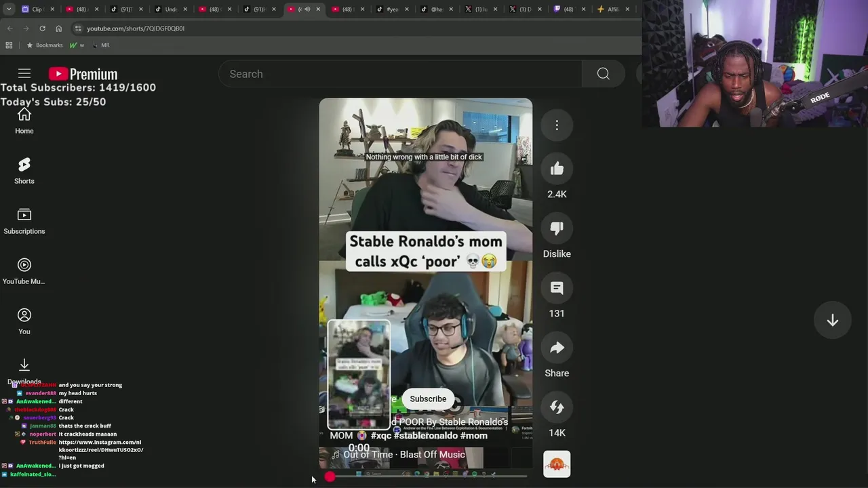Viewport: 868px width, 488px height.
Task: Close the active YouTube Shorts tab
Action: coord(318,9)
